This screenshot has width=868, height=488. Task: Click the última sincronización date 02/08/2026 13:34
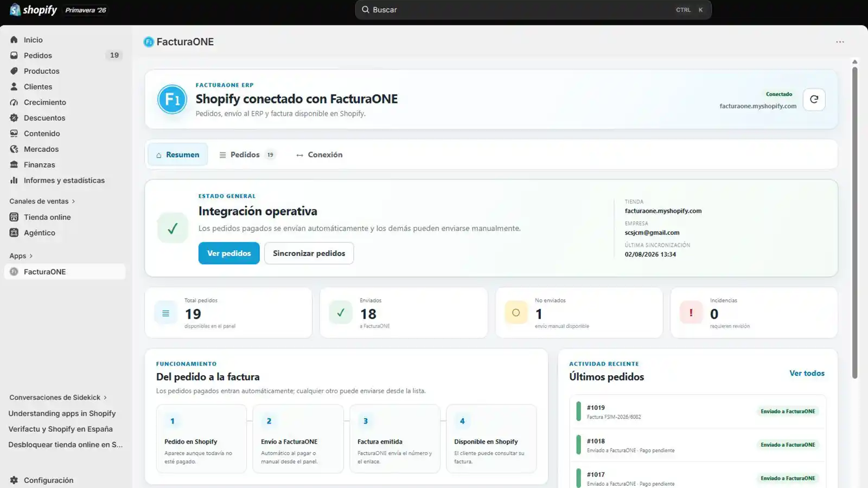tap(650, 254)
